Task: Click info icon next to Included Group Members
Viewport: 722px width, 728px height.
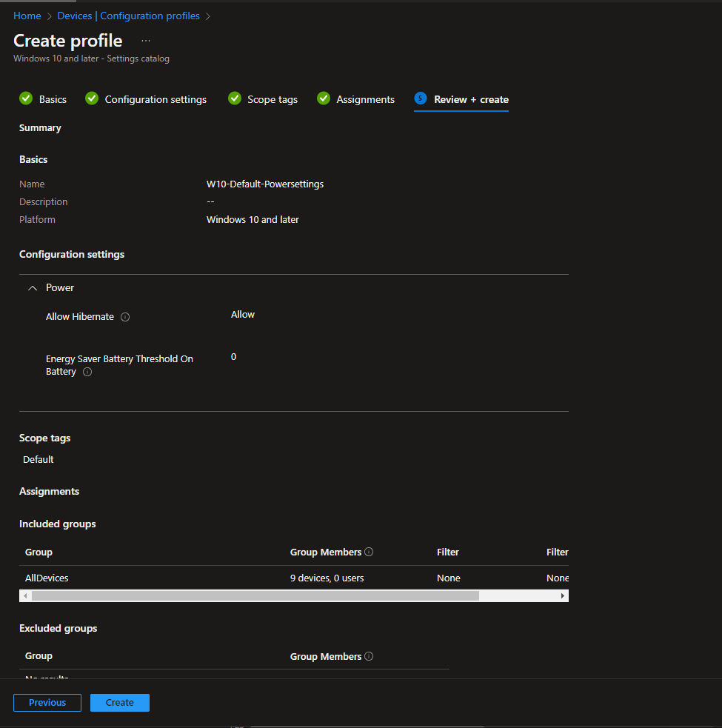Action: (369, 552)
